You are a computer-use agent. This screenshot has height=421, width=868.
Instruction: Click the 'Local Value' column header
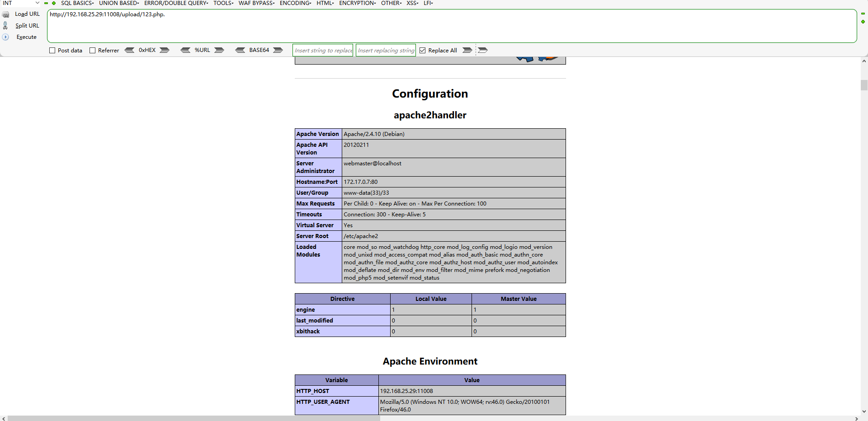click(431, 299)
